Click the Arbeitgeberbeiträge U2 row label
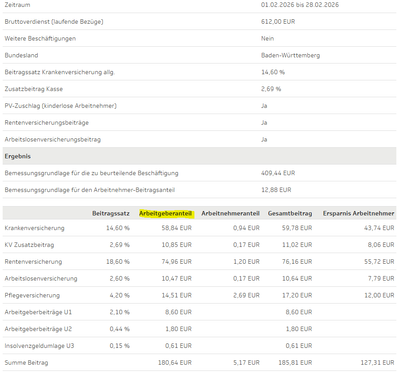This screenshot has height=372, width=399. click(38, 329)
